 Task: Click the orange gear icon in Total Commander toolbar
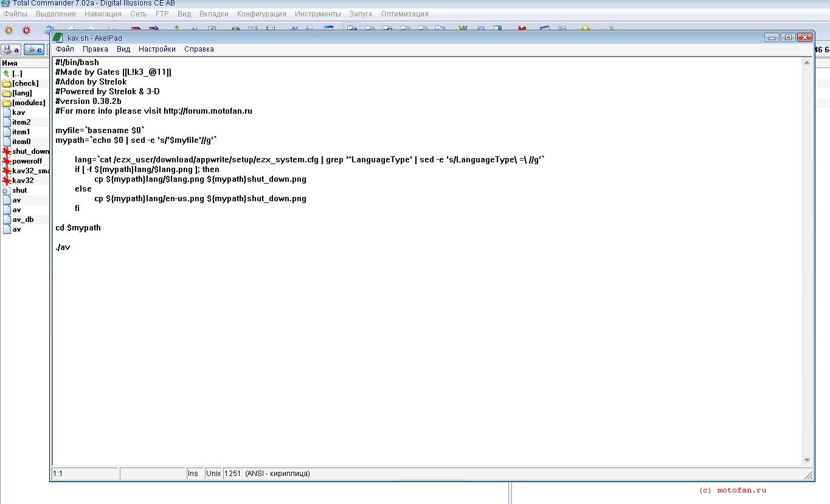pyautogui.click(x=9, y=30)
